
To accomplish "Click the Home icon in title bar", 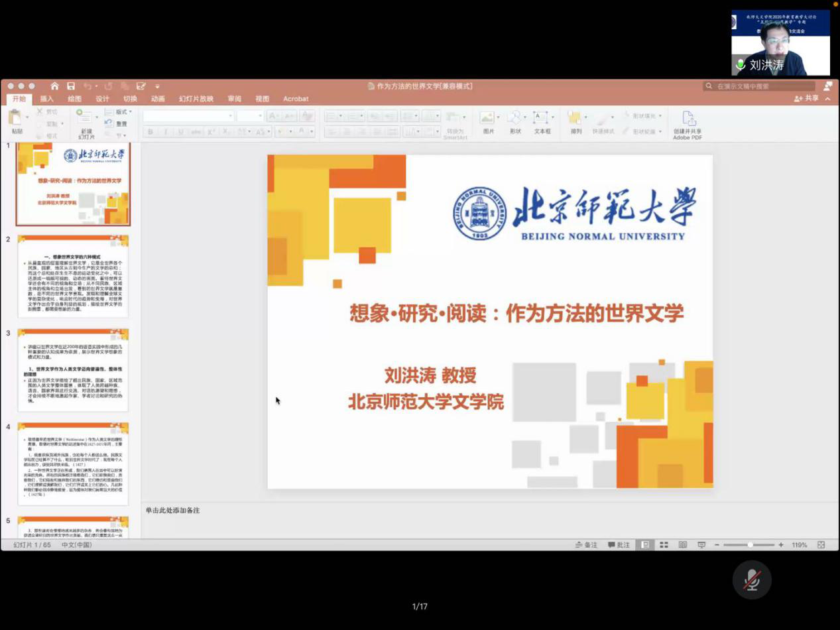I will pyautogui.click(x=54, y=86).
